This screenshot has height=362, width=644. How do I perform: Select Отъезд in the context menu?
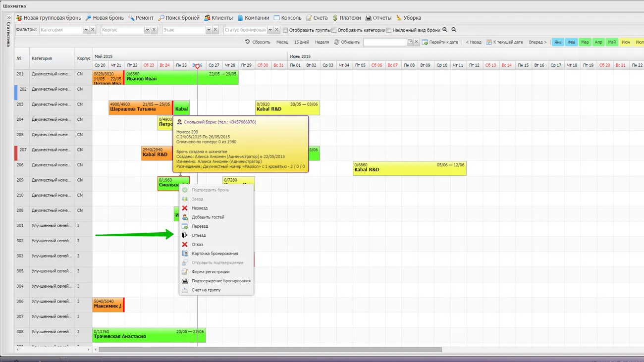(199, 235)
